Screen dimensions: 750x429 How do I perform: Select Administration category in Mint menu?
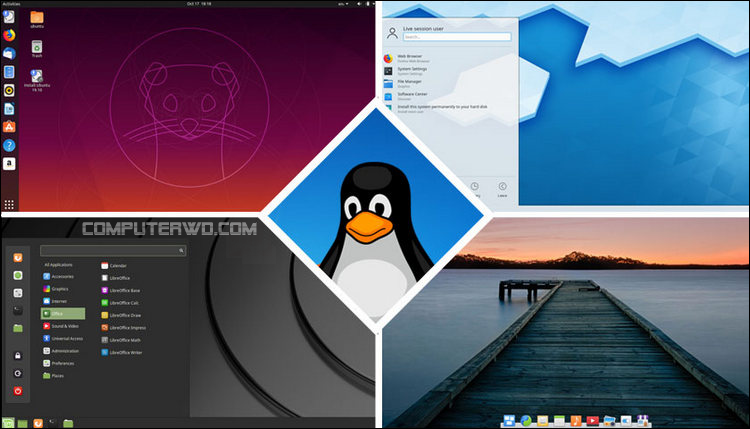[x=63, y=351]
